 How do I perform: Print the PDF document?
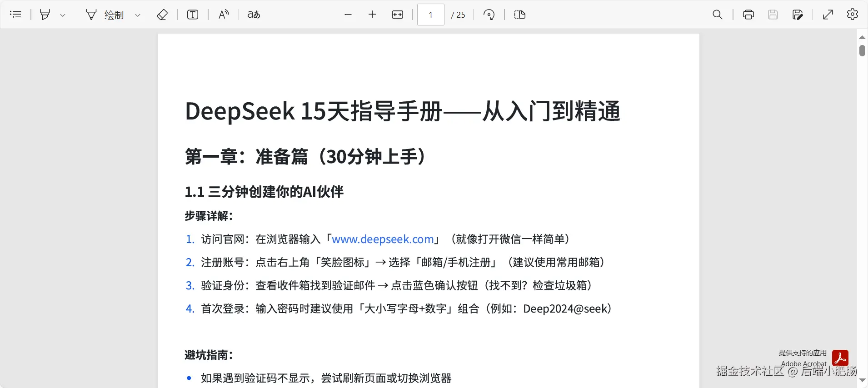click(748, 15)
